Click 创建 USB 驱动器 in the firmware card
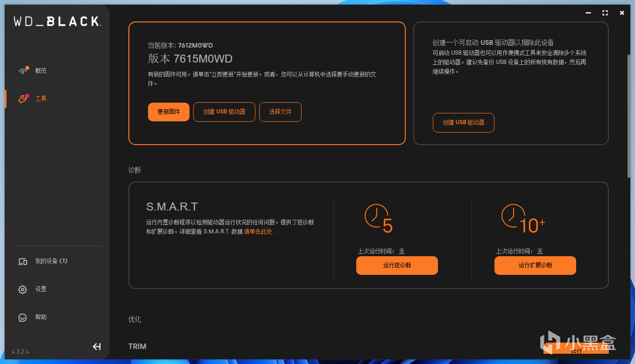The height and width of the screenshot is (364, 635). pyautogui.click(x=224, y=112)
